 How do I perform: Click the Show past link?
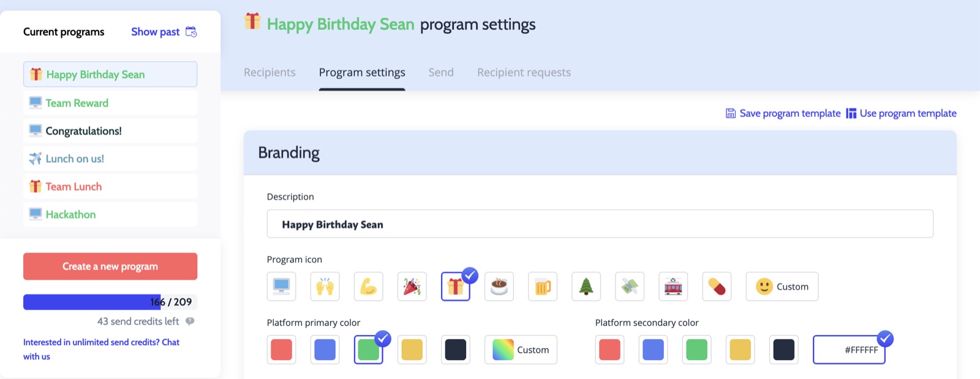click(155, 32)
